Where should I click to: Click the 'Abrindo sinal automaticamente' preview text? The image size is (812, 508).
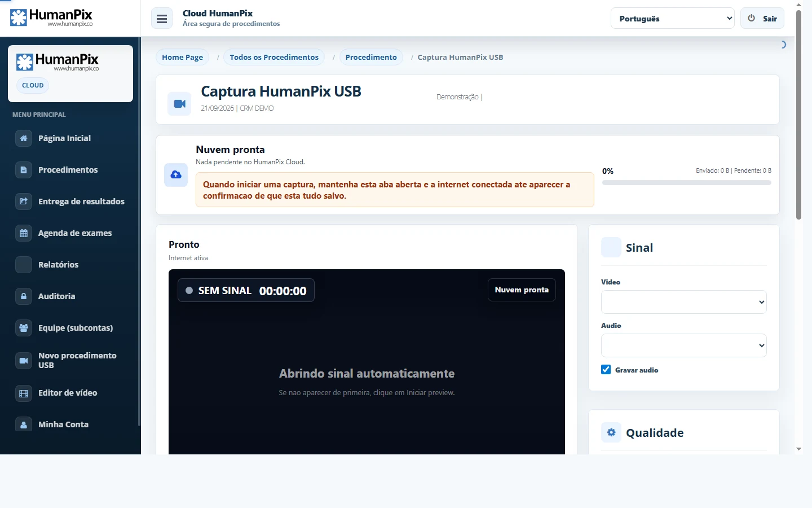point(367,373)
